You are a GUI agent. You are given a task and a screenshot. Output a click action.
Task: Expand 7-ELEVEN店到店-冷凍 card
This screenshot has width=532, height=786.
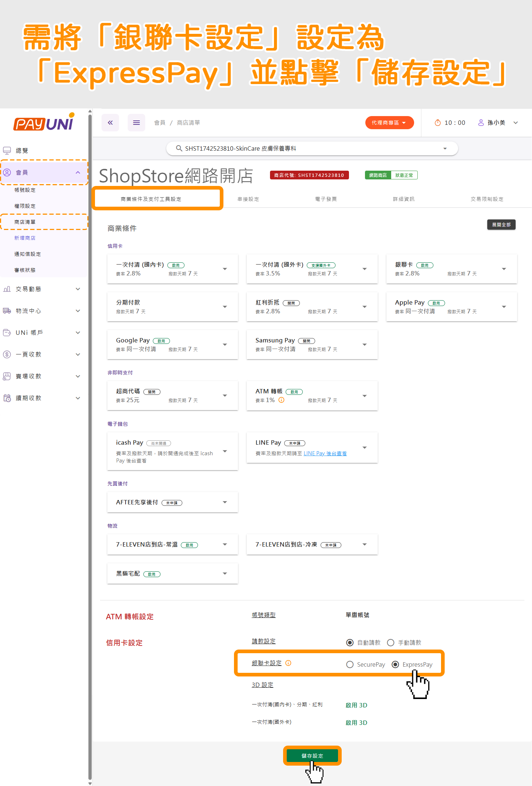[365, 544]
